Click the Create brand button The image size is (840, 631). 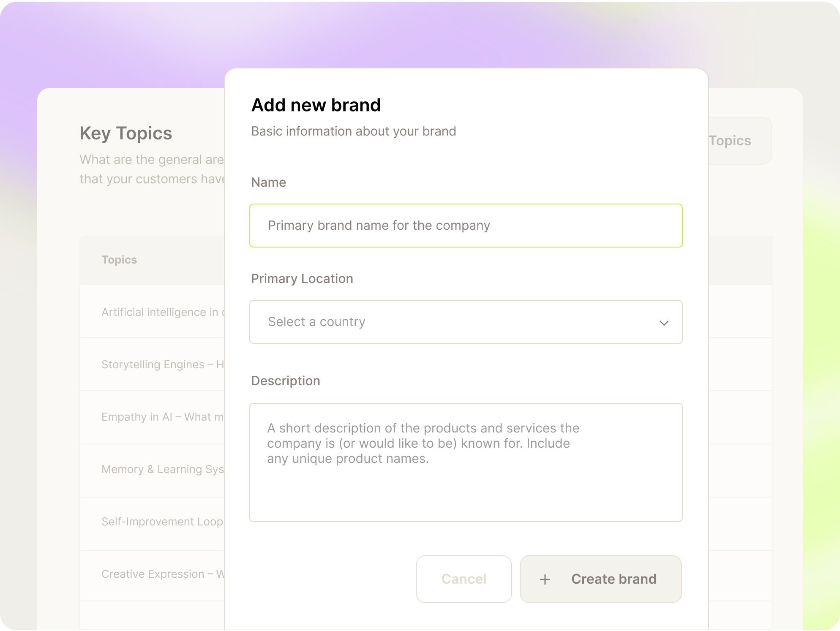pos(600,579)
